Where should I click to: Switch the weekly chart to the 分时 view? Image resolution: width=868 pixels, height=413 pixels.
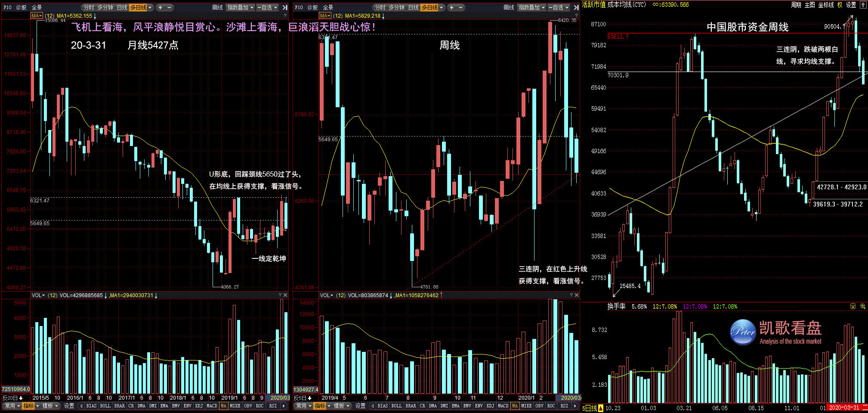[380, 7]
